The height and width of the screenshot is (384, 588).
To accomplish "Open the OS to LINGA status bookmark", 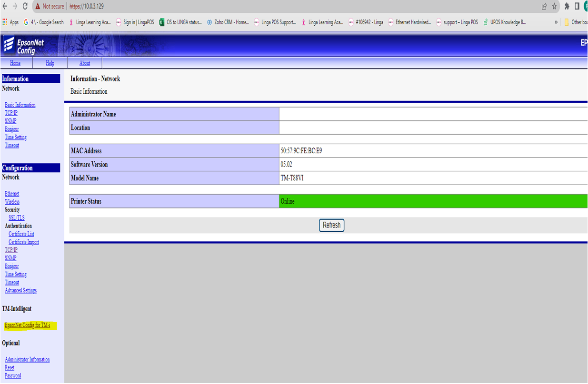I will click(180, 22).
